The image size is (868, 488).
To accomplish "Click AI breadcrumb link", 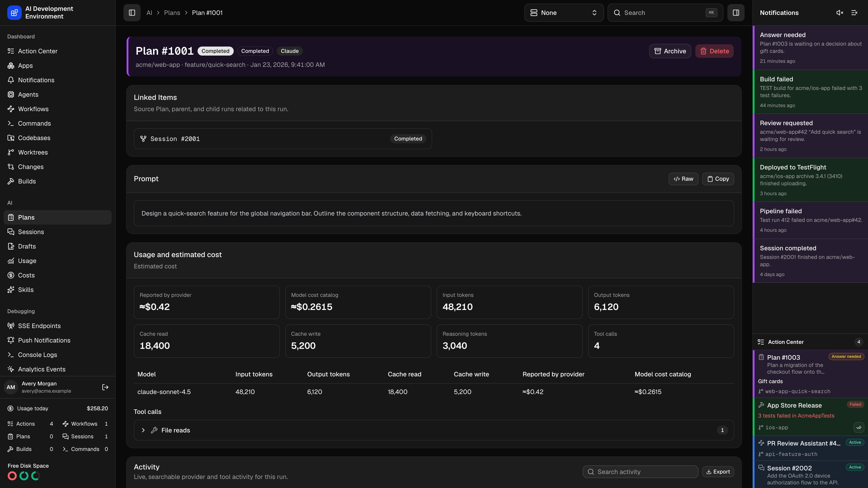I will 149,13.
